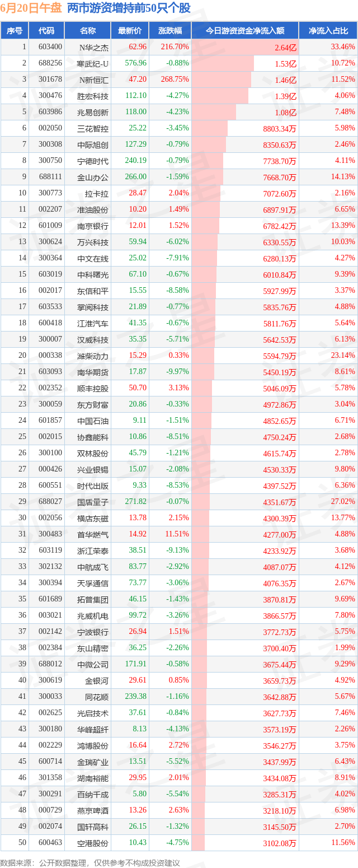Click the 11.51% change for 首华燃气
Viewport: 358px width, 868px height.
coord(177,534)
